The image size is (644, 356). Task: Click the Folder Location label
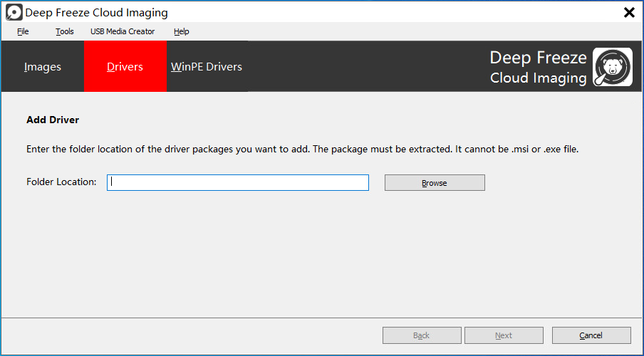tap(61, 182)
